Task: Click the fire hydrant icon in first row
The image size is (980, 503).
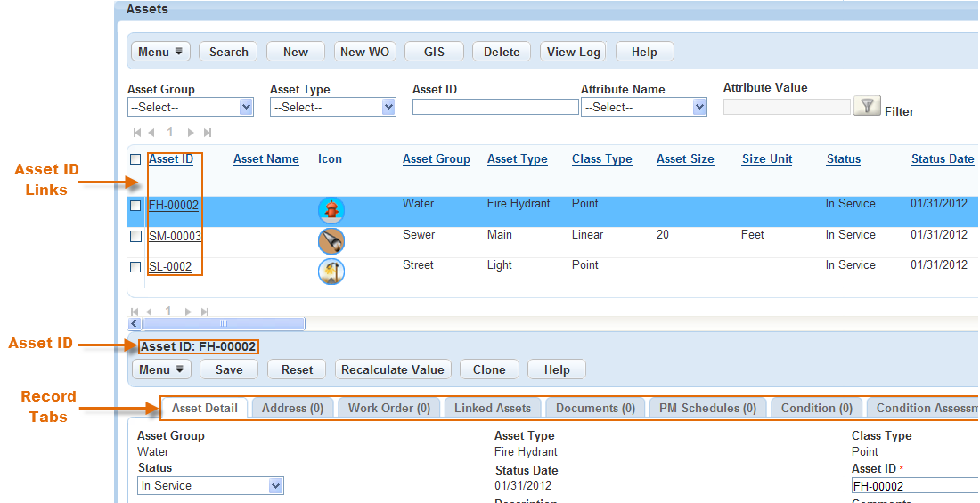Action: [x=331, y=210]
